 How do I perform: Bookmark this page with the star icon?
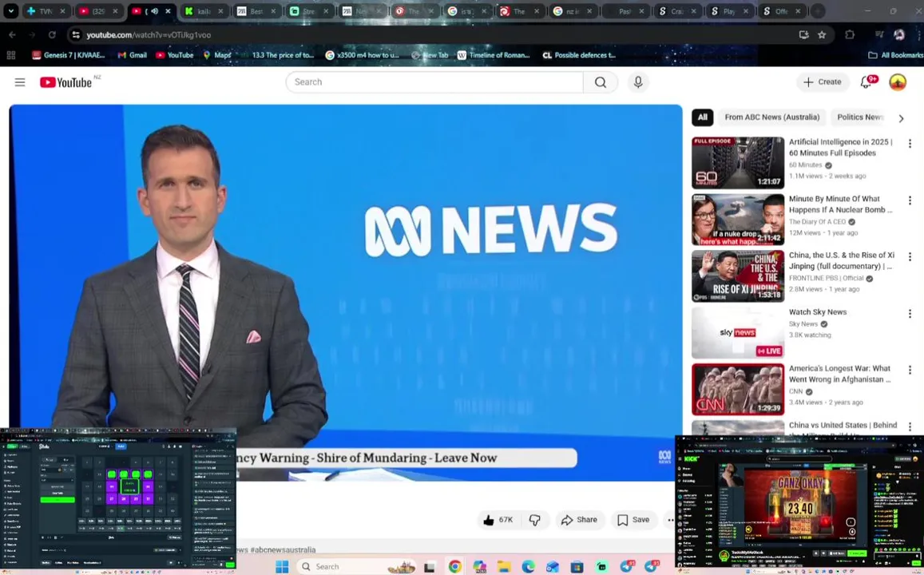click(x=822, y=35)
